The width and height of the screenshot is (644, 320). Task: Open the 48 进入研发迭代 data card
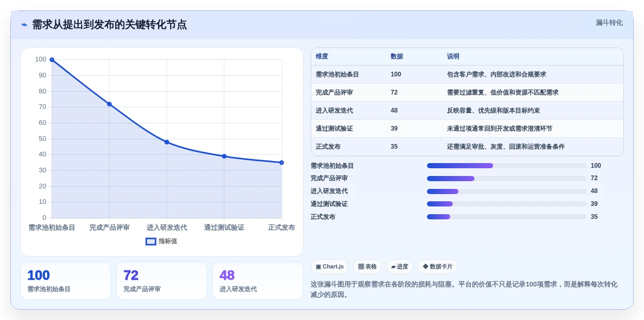click(x=258, y=281)
